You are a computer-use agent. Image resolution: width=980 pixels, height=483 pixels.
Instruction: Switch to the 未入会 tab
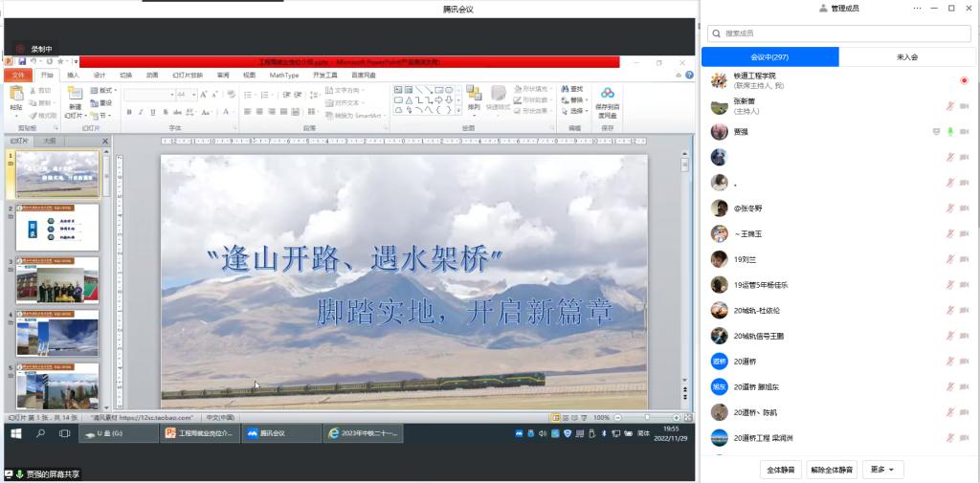tap(907, 57)
